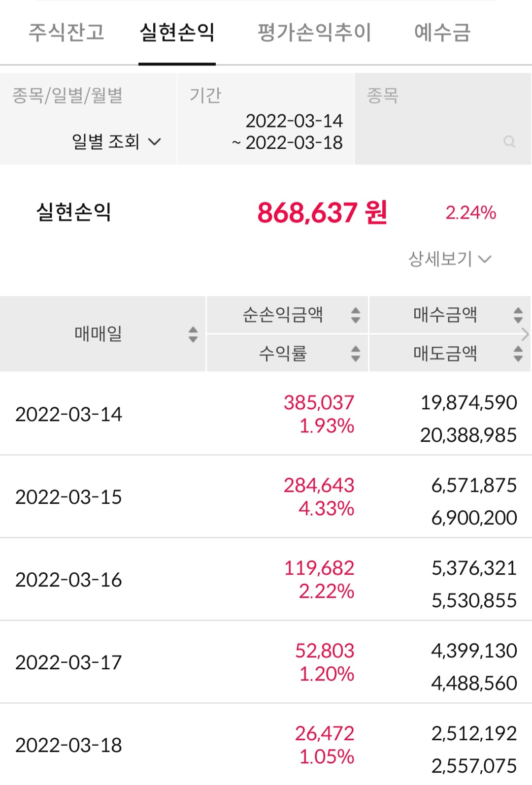Select the 2022-03-15 row
The height and width of the screenshot is (785, 532).
[x=266, y=497]
